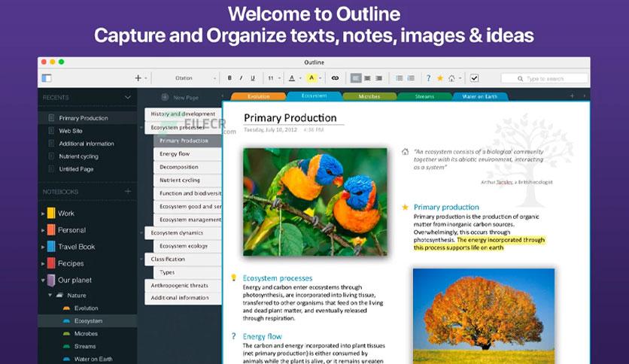This screenshot has height=364, width=629.
Task: Switch to the Microbes tab
Action: pos(369,96)
